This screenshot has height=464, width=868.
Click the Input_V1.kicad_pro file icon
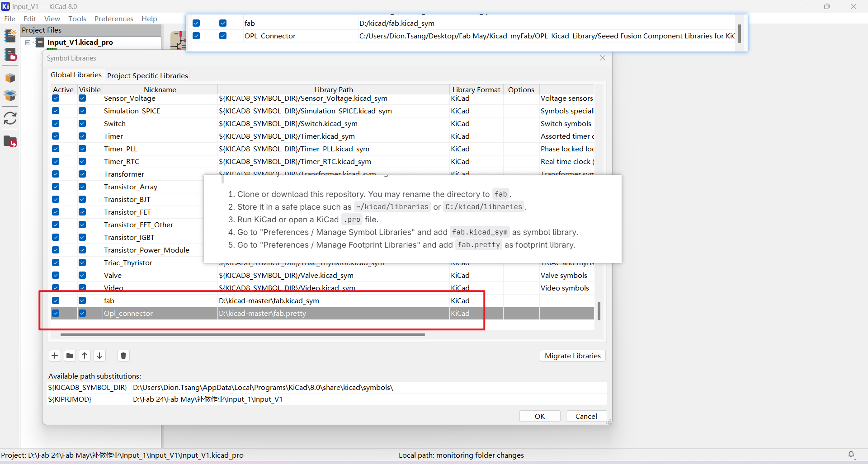40,42
